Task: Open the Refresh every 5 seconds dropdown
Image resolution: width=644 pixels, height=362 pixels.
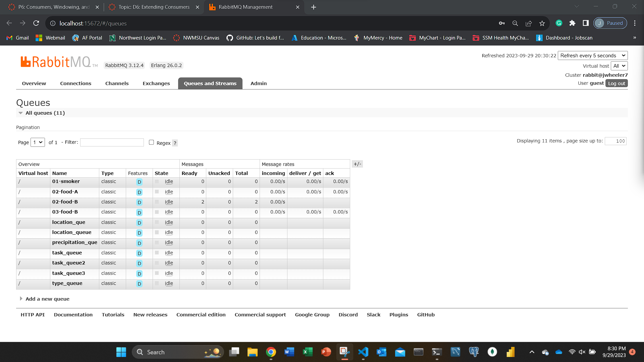Action: tap(593, 56)
